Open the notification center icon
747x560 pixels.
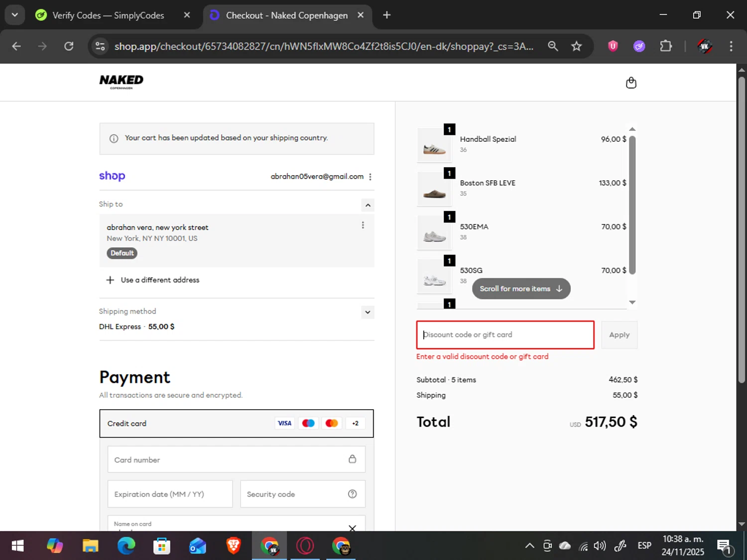pyautogui.click(x=725, y=547)
